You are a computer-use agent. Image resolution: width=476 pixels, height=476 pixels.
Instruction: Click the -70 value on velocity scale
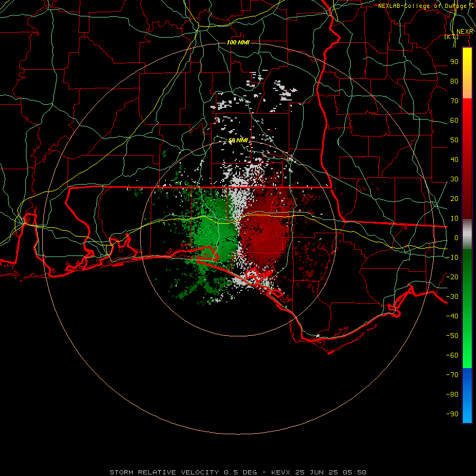click(x=452, y=374)
